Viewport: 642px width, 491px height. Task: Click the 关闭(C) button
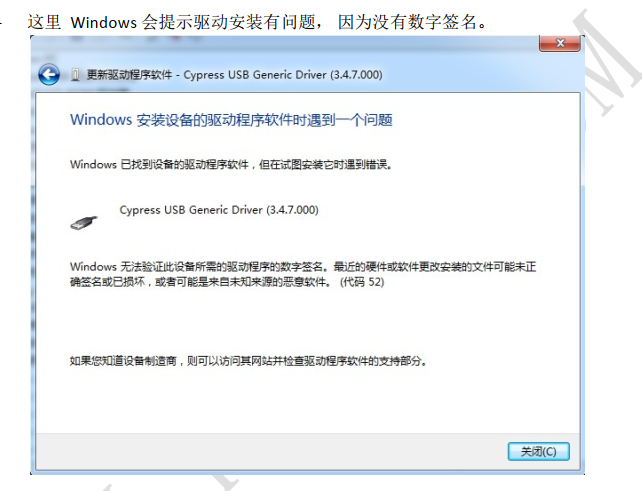point(538,451)
